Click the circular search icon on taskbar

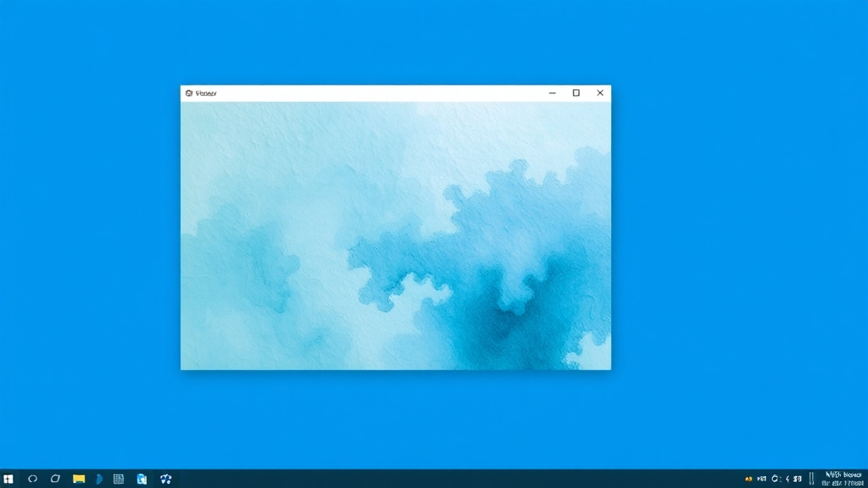pos(33,479)
